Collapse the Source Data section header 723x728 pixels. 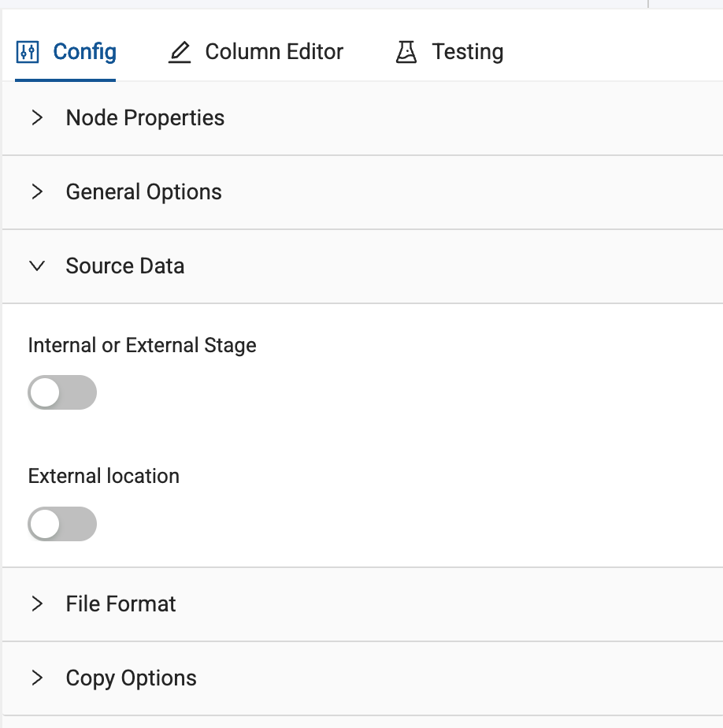click(x=125, y=266)
